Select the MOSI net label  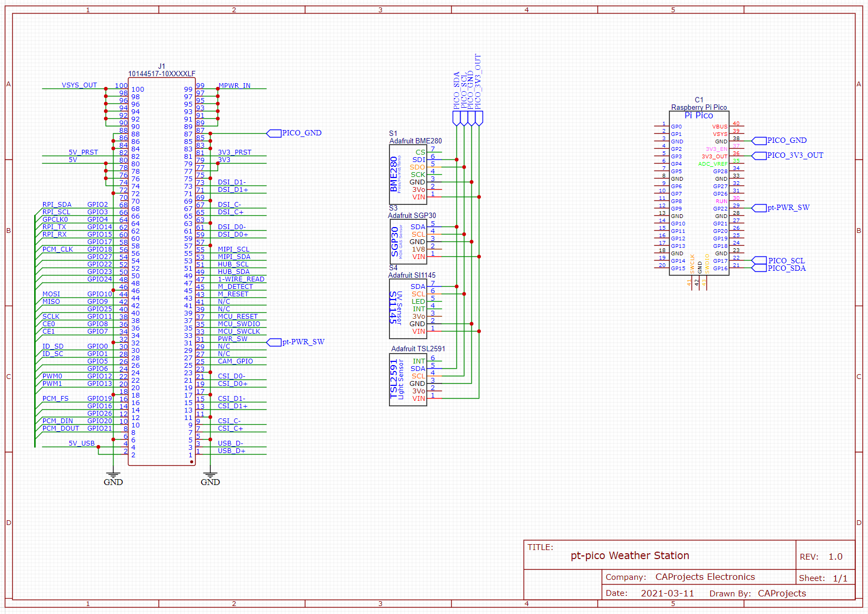pyautogui.click(x=51, y=294)
